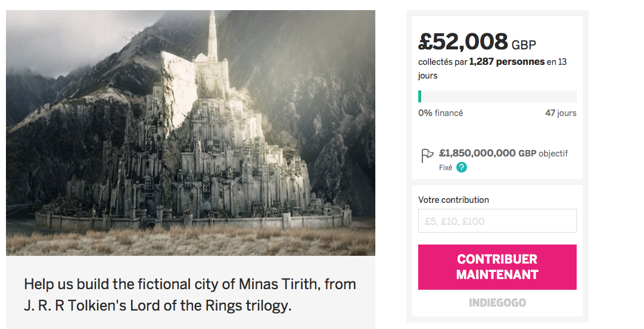The width and height of the screenshot is (644, 329).
Task: Click the collectés par text
Action: click(x=443, y=62)
